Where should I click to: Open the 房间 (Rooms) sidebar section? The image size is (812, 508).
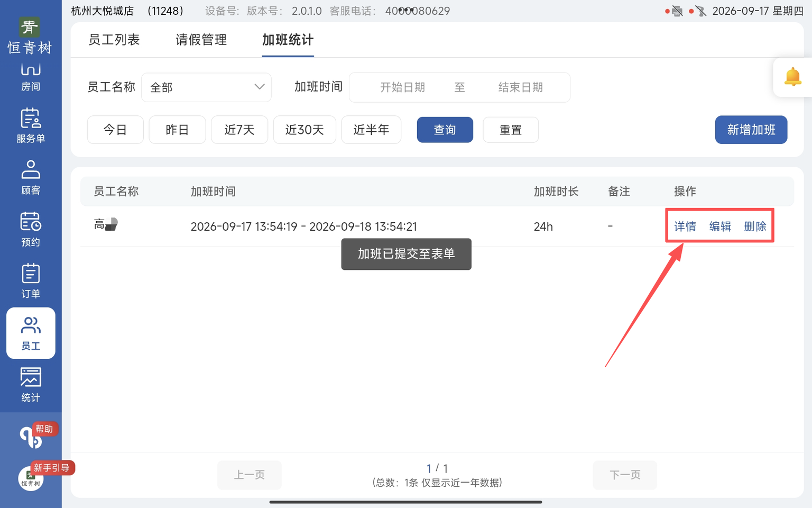coord(31,77)
